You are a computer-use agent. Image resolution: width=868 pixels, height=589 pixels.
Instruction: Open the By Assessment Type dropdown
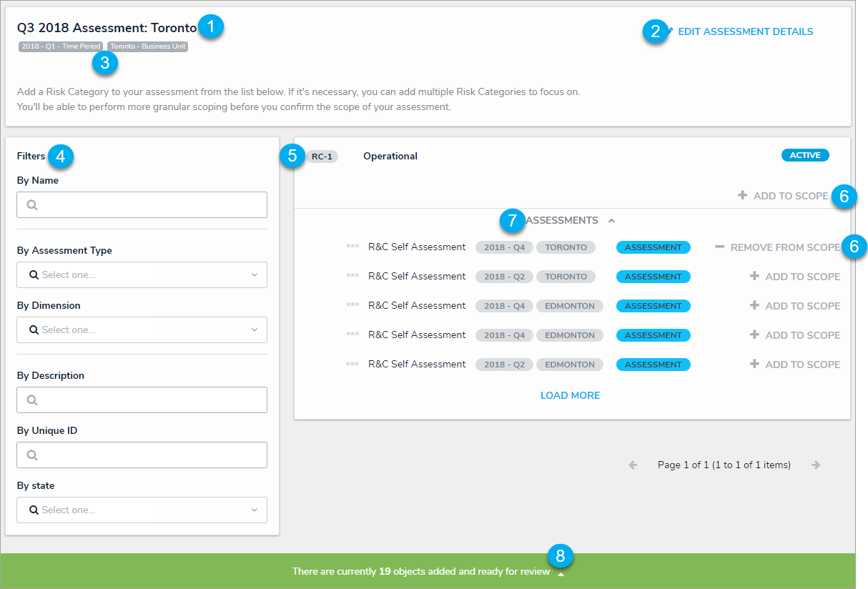click(x=142, y=274)
